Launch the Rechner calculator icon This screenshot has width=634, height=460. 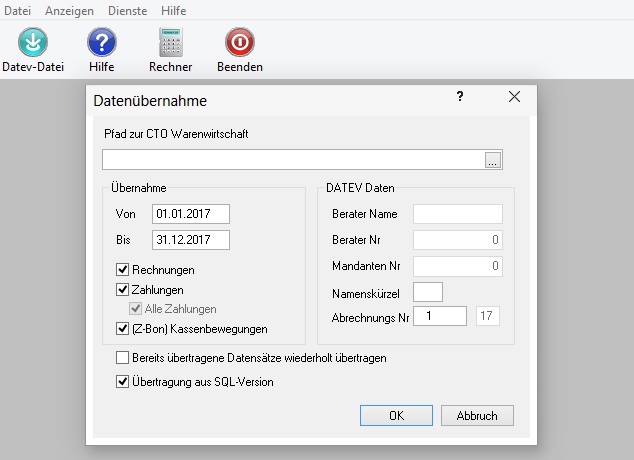[170, 43]
